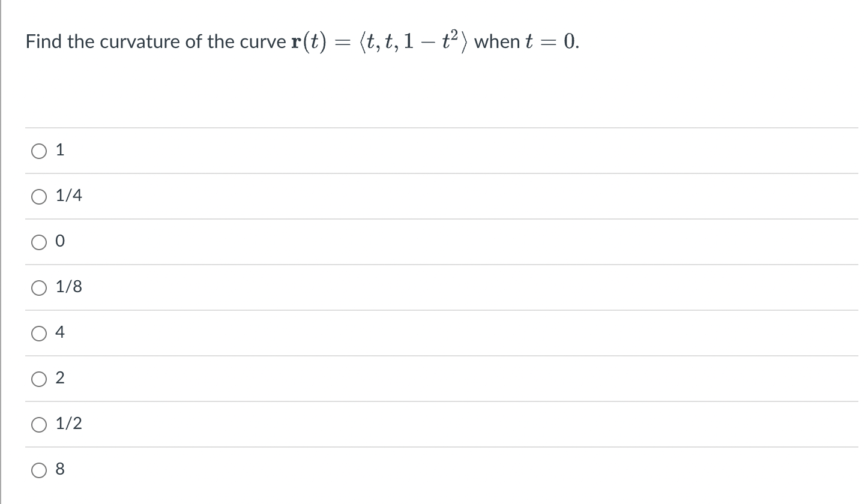The height and width of the screenshot is (504, 868).
Task: Select the radio button for answer 4
Action: pyautogui.click(x=39, y=334)
